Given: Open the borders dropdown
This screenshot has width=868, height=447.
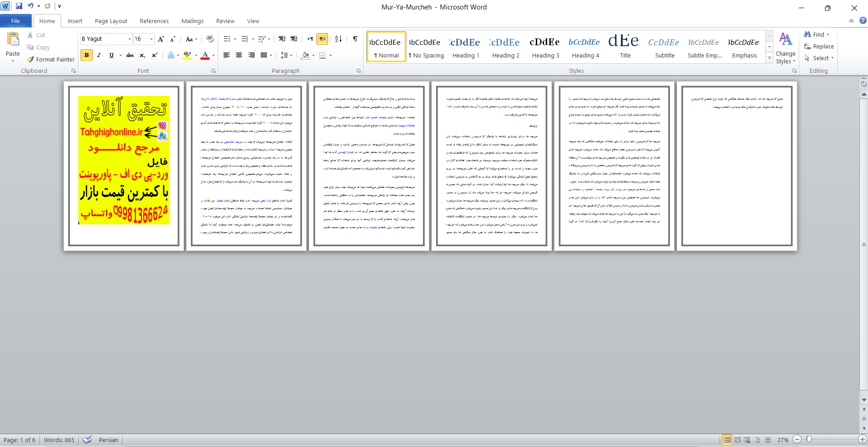Looking at the screenshot, I should pyautogui.click(x=331, y=55).
